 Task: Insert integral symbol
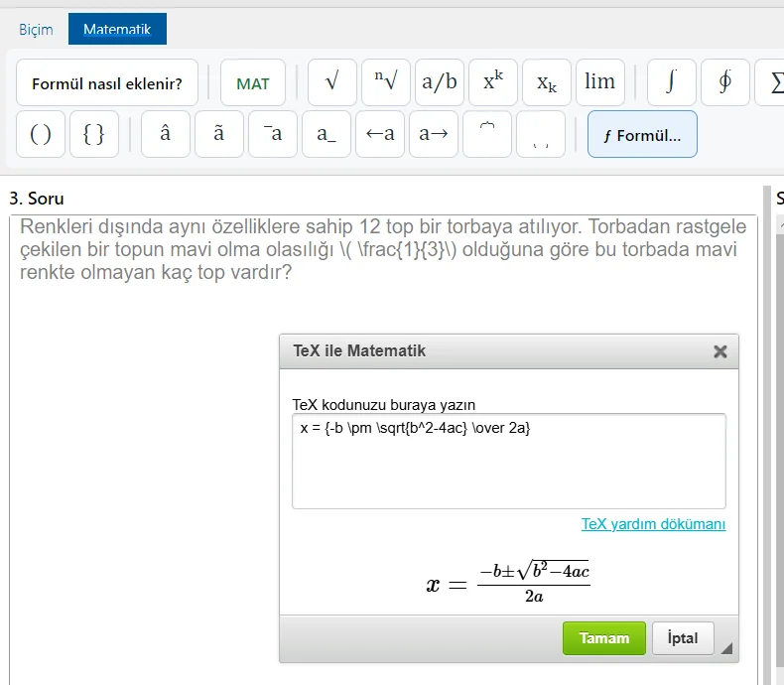tap(672, 82)
